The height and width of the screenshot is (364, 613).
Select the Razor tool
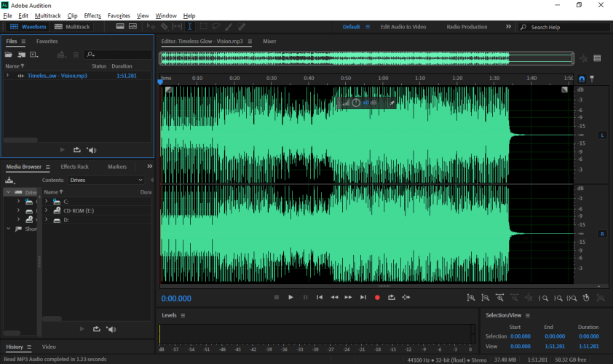[165, 27]
